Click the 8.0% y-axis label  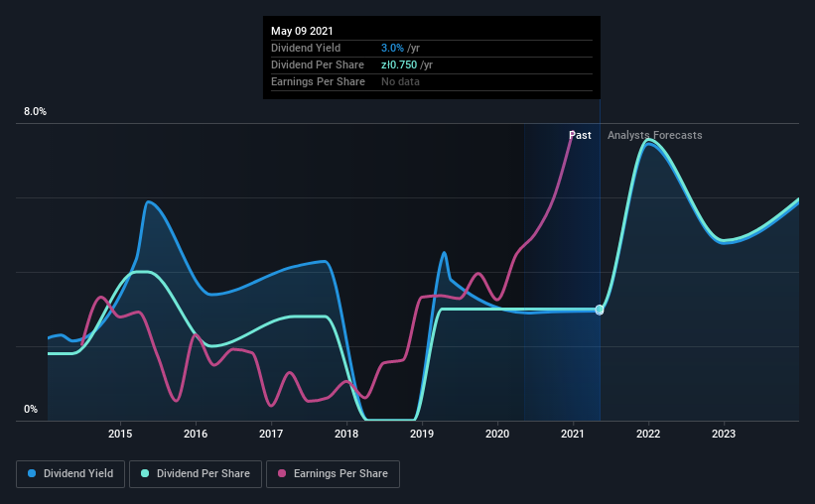[35, 112]
